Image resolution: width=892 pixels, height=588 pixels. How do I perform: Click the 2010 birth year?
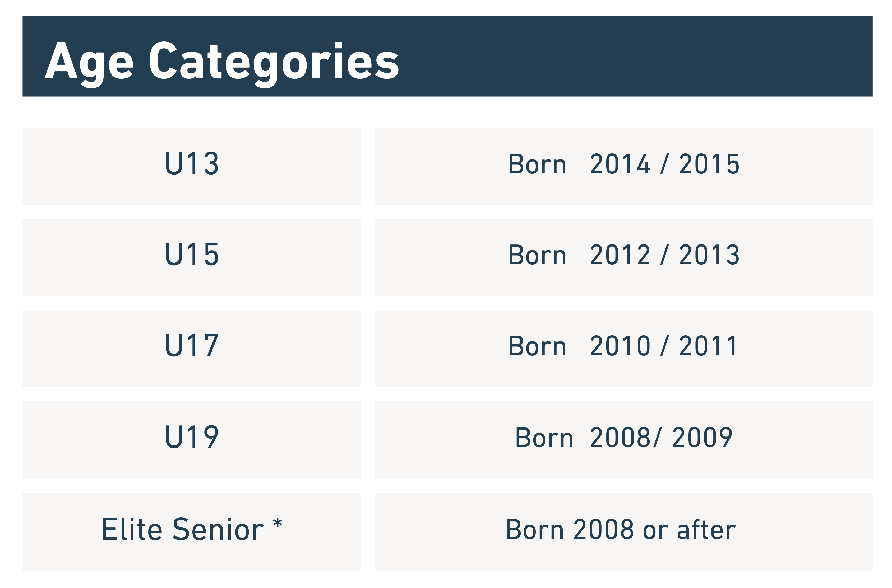pos(620,346)
